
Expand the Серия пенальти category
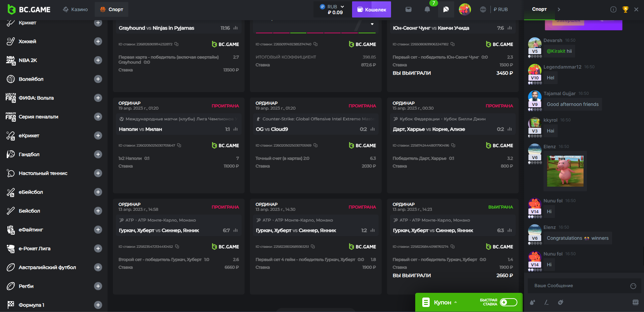click(x=98, y=117)
